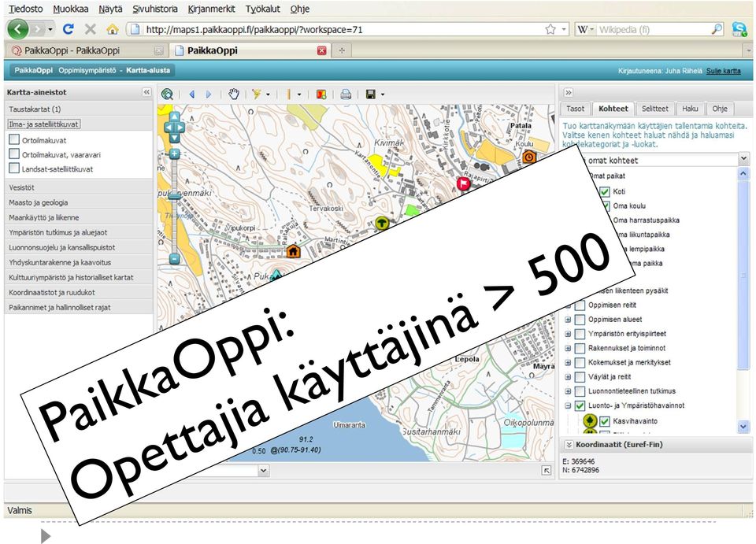Open the save tool dropdown arrow

coord(383,94)
